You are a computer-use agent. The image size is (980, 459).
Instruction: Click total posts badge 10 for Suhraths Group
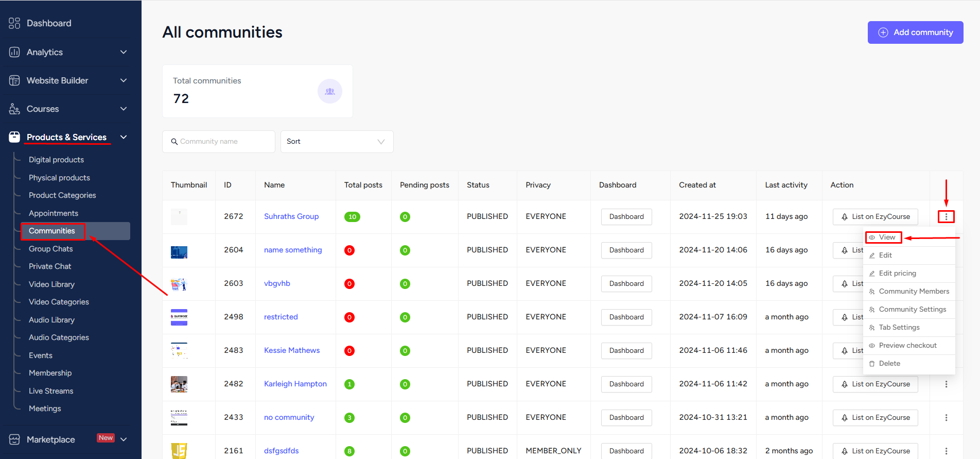(x=352, y=217)
